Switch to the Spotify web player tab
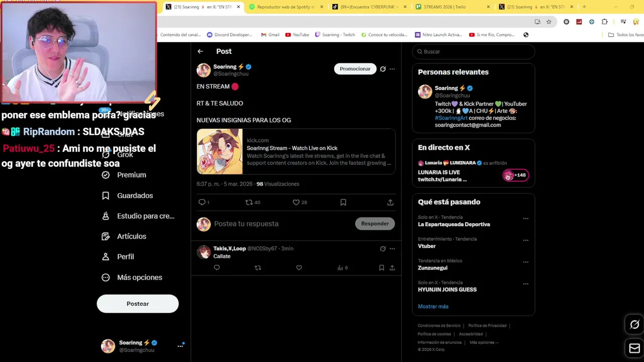This screenshot has height=362, width=644. pyautogui.click(x=286, y=7)
